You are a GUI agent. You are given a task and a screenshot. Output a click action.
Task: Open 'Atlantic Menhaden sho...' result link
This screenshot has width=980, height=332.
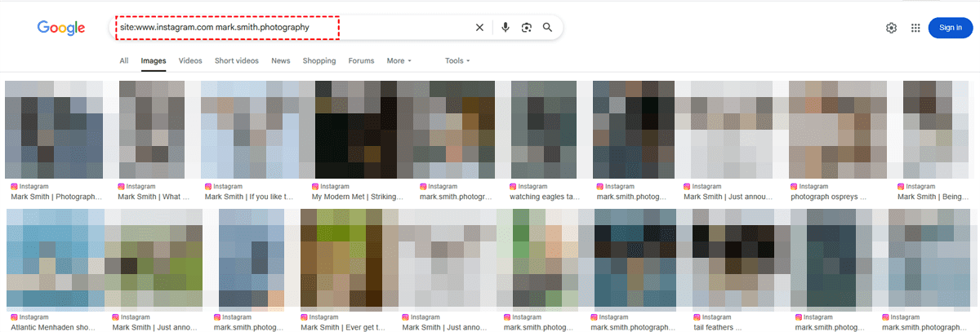click(54, 327)
